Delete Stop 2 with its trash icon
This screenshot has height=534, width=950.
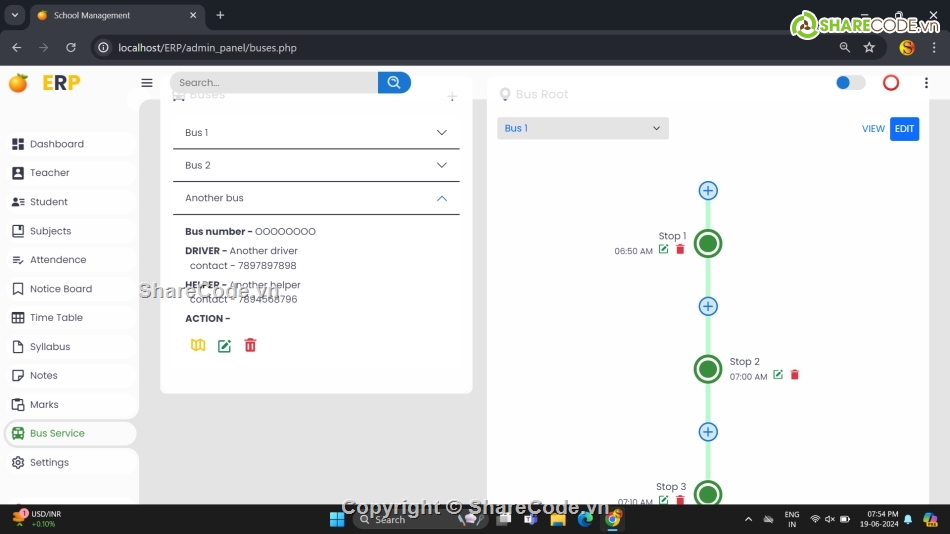pyautogui.click(x=795, y=375)
